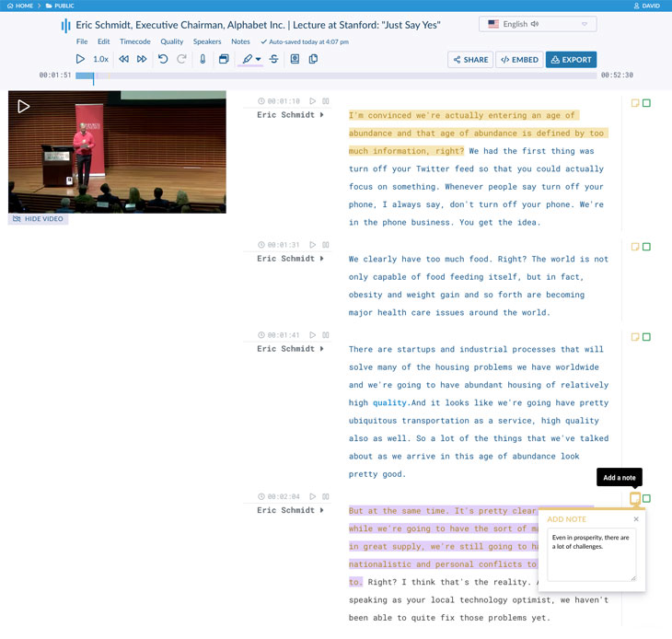The image size is (672, 639).
Task: Click the rewind icon in toolbar
Action: [123, 59]
